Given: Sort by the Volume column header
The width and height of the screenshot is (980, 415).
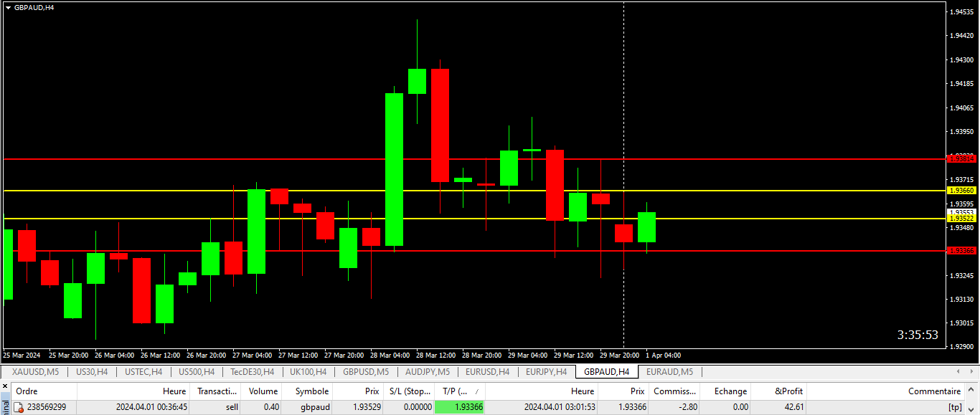Looking at the screenshot, I should coord(262,391).
